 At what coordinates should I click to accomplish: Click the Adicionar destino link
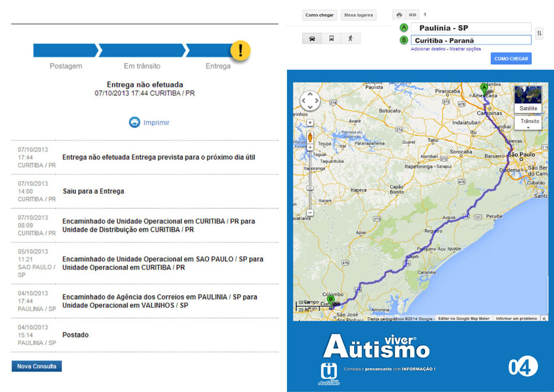[x=428, y=49]
